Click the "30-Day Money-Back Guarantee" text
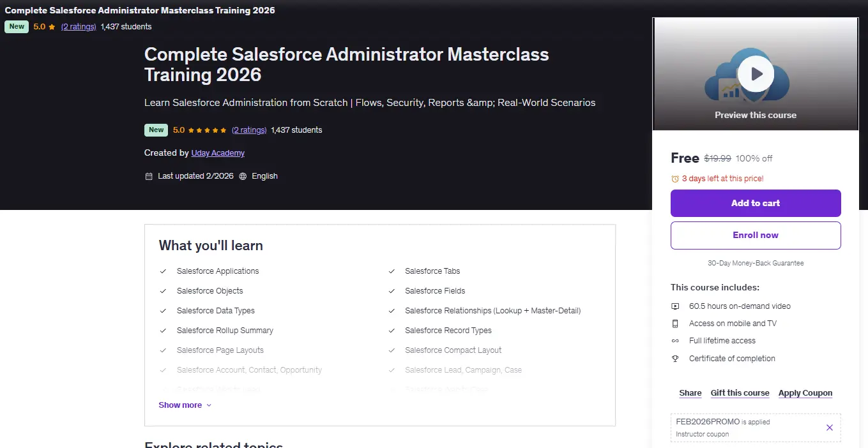Viewport: 868px width, 448px height. click(x=756, y=263)
